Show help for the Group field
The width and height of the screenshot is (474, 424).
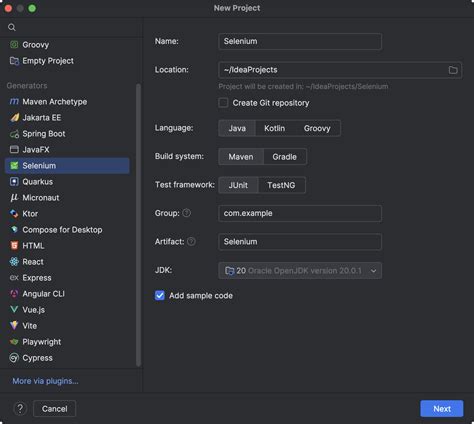tap(187, 213)
